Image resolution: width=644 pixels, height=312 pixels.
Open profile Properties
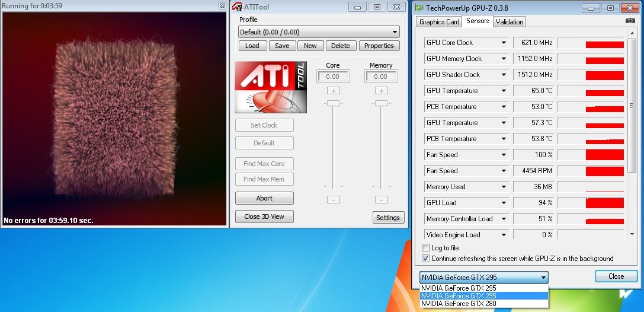click(x=379, y=46)
